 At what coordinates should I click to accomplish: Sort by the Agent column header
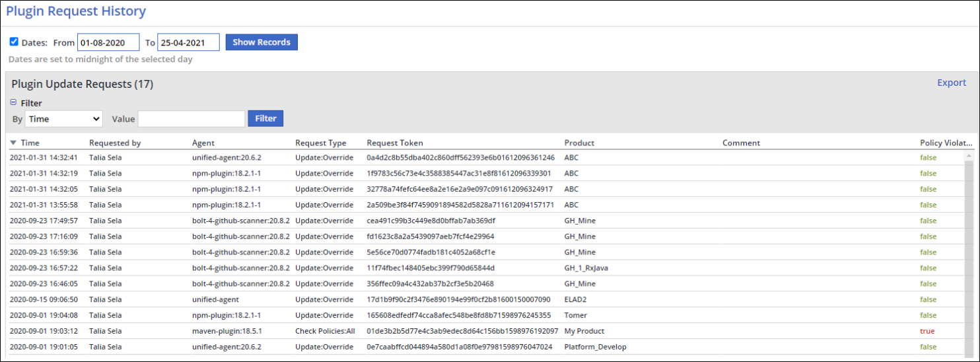tap(203, 143)
